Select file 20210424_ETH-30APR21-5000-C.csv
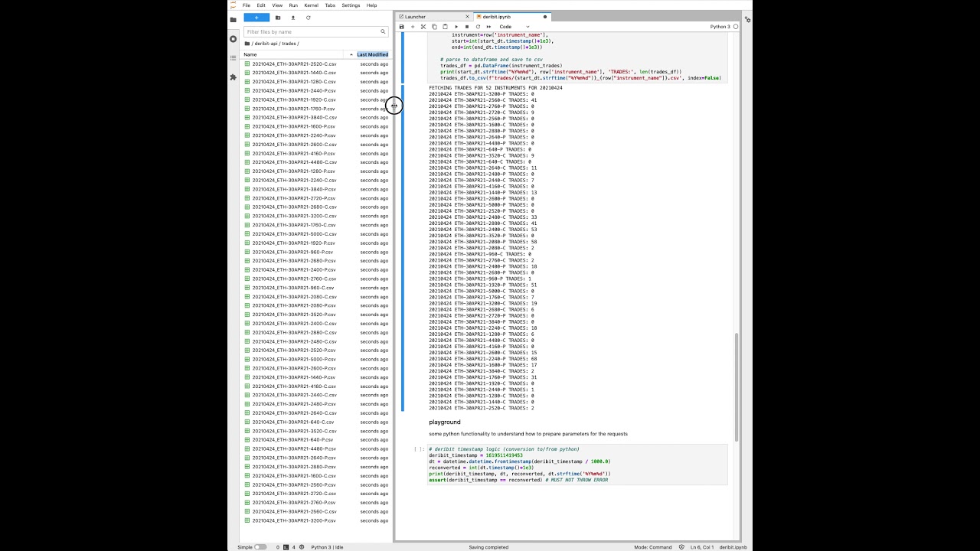The image size is (980, 551). coord(316,234)
